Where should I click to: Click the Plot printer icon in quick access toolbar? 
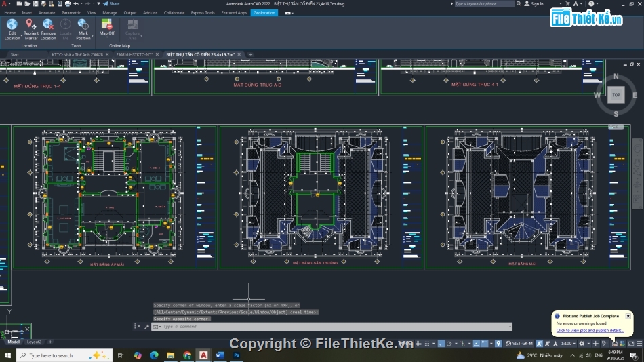(68, 3)
